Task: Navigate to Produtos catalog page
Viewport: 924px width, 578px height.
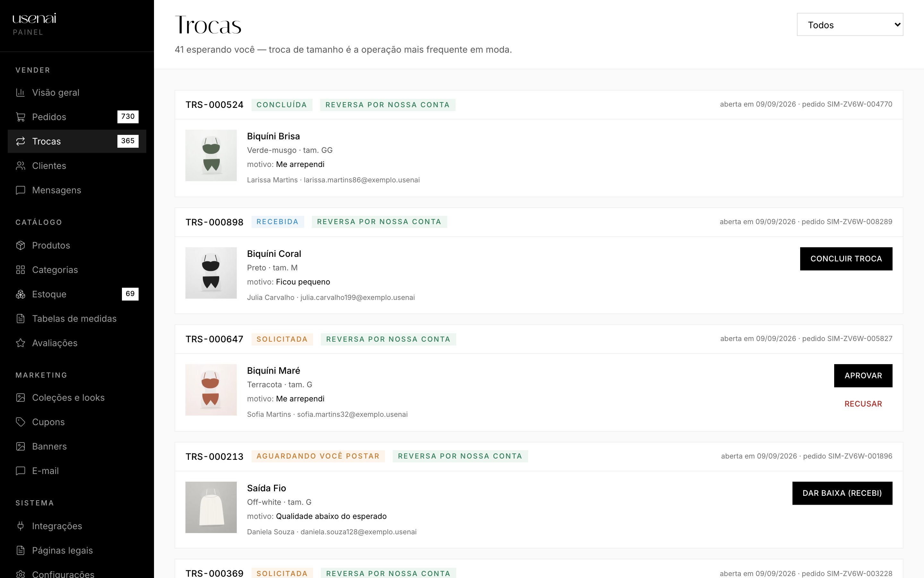Action: (x=77, y=245)
